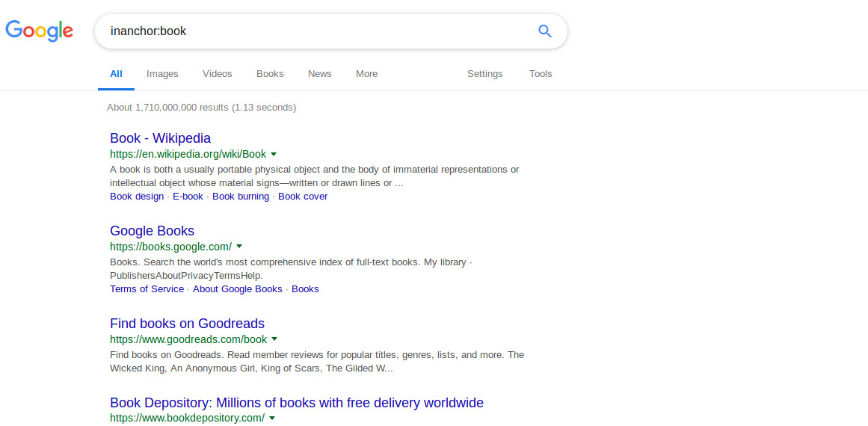868x426 pixels.
Task: Open search Settings
Action: pos(485,73)
